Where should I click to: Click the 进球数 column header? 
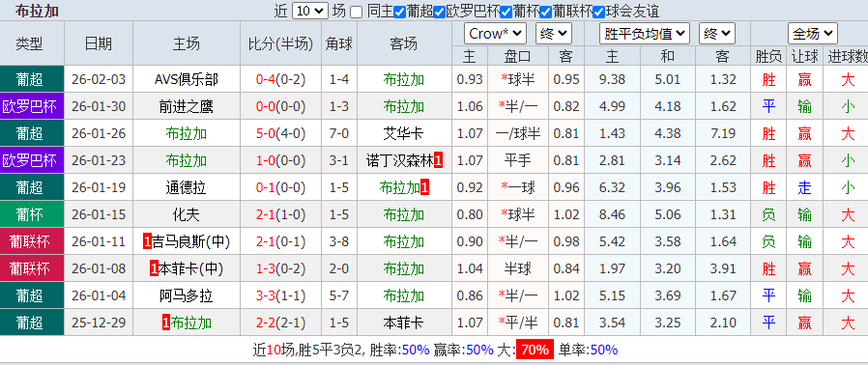848,56
